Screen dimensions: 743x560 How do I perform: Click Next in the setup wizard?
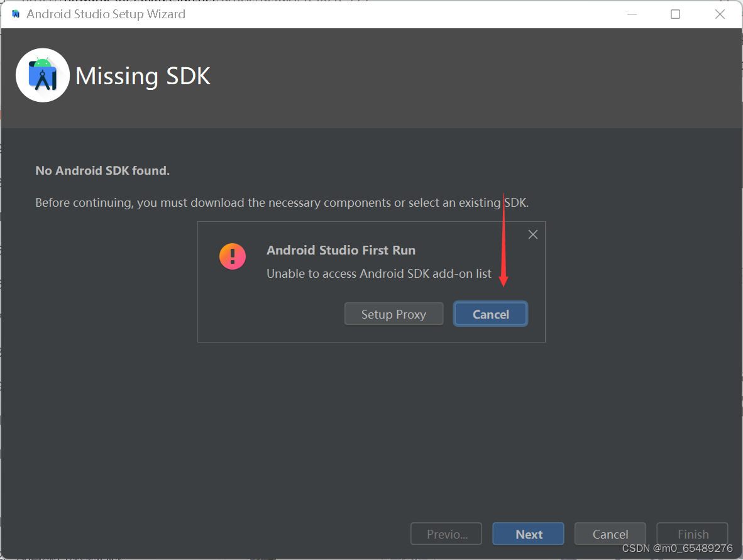[x=529, y=534]
